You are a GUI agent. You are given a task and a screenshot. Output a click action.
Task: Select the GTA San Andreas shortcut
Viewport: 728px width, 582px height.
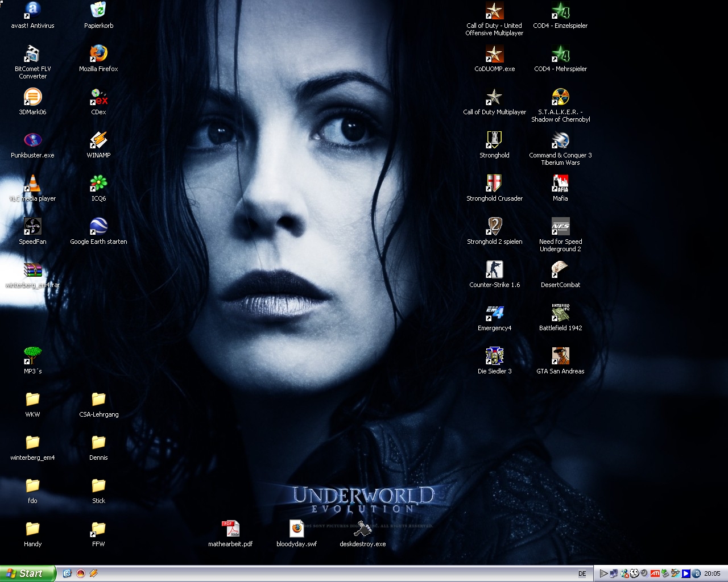[x=560, y=356]
